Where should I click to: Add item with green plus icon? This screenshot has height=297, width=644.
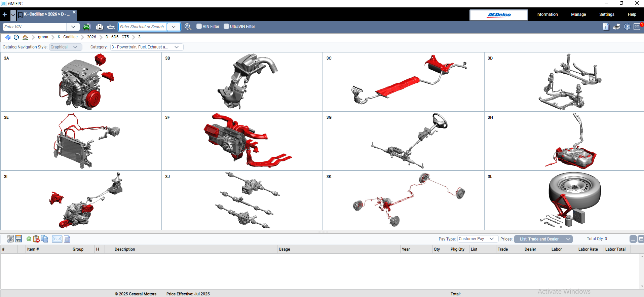click(29, 239)
